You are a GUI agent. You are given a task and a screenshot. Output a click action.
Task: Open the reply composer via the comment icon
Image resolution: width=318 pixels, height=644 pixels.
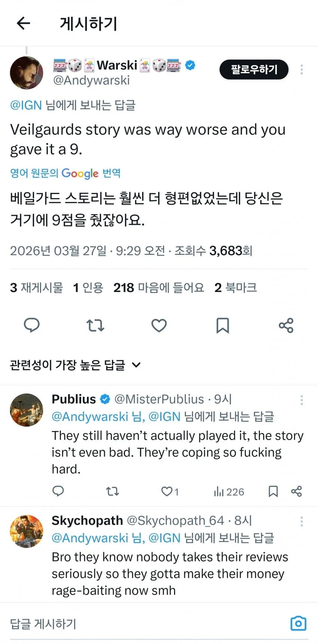(32, 326)
